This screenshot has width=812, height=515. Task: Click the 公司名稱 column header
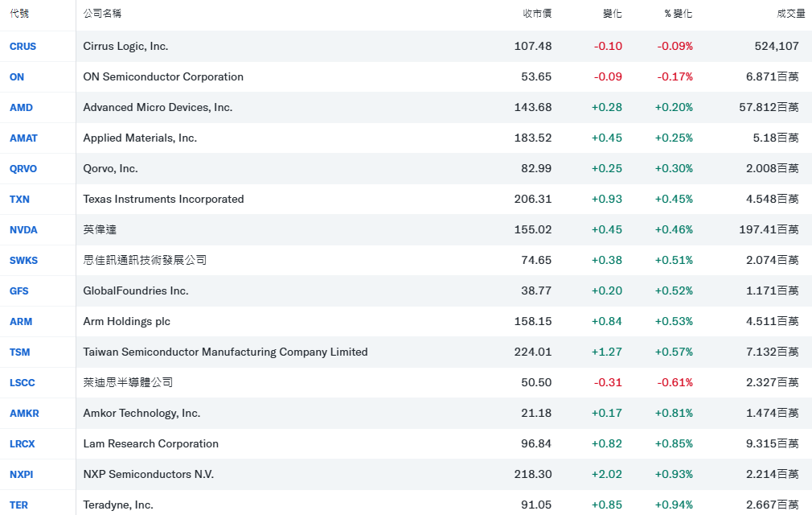click(x=102, y=14)
